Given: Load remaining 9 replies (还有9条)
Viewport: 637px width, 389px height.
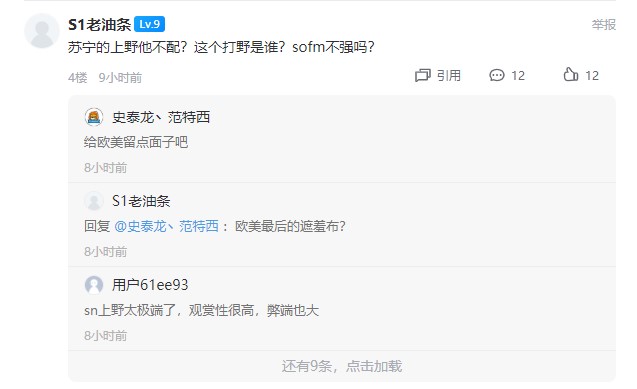Looking at the screenshot, I should click(342, 366).
